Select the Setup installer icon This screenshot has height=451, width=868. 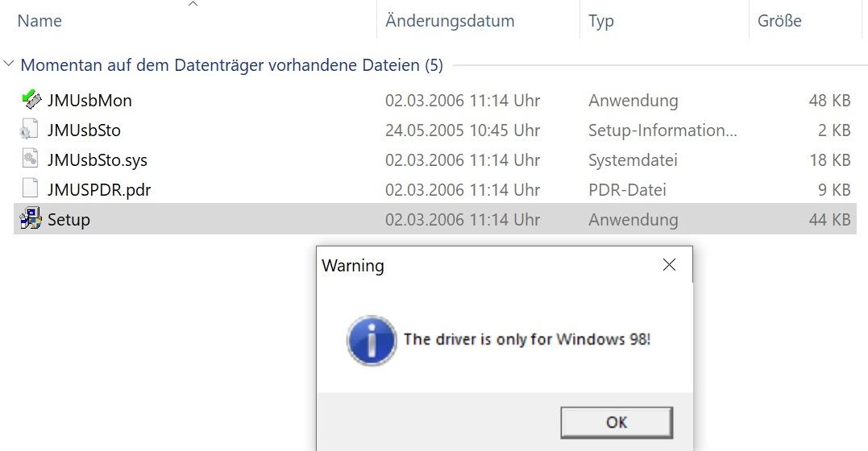click(x=31, y=218)
